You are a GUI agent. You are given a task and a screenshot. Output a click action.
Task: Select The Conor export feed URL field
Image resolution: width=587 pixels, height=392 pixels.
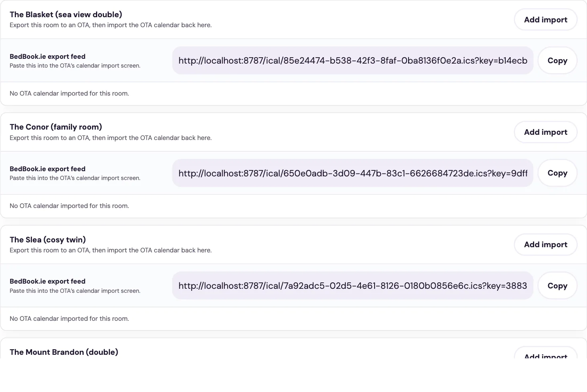tap(353, 173)
